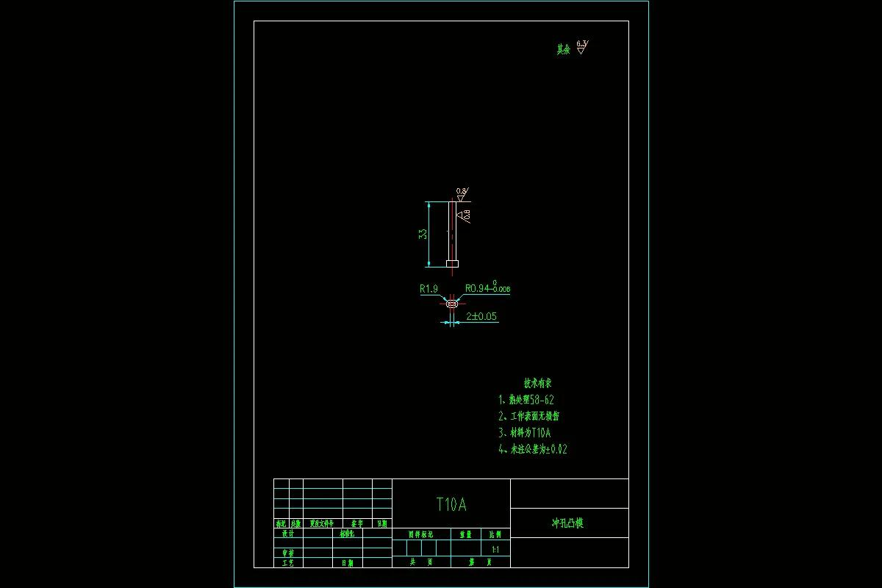Click the '标记' header cell
Screen dimensions: 882x588
coord(281,524)
